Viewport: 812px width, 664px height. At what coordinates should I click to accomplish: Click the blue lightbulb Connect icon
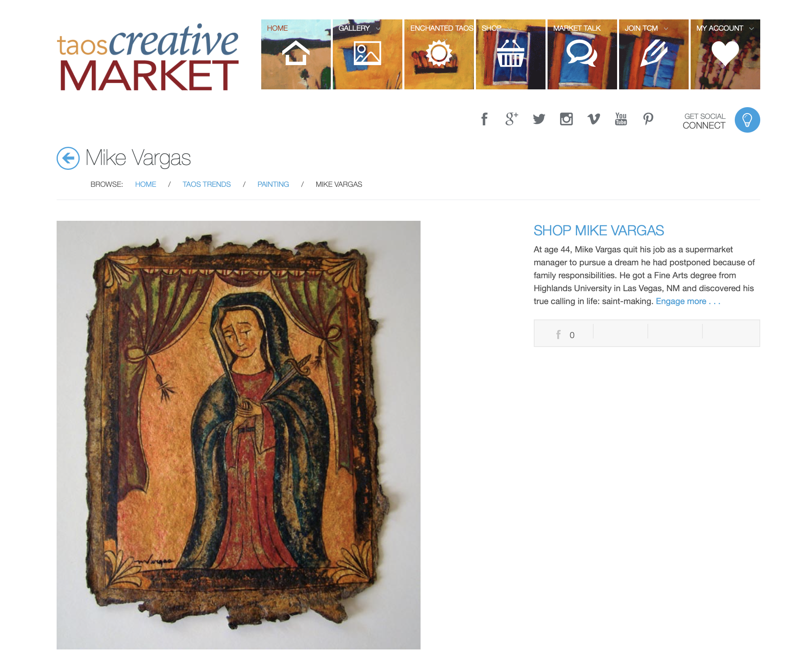click(747, 120)
